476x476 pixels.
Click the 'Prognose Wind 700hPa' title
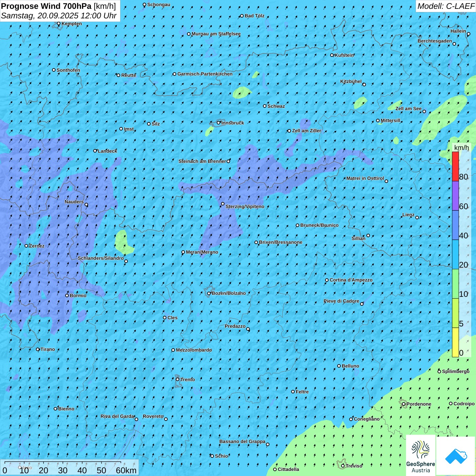(46, 6)
